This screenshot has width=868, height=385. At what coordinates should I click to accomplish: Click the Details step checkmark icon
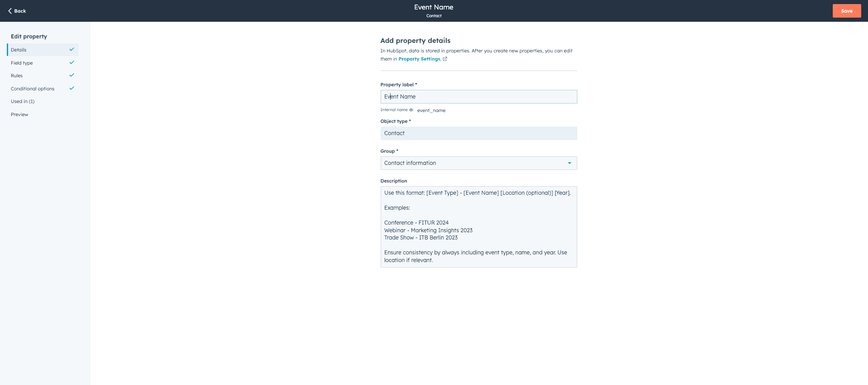coord(71,49)
